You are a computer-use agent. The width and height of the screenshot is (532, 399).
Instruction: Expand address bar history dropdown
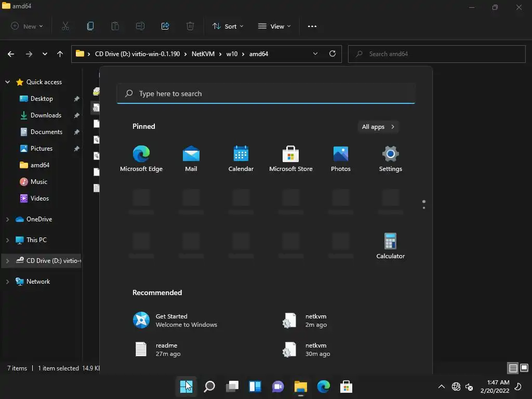(x=315, y=54)
